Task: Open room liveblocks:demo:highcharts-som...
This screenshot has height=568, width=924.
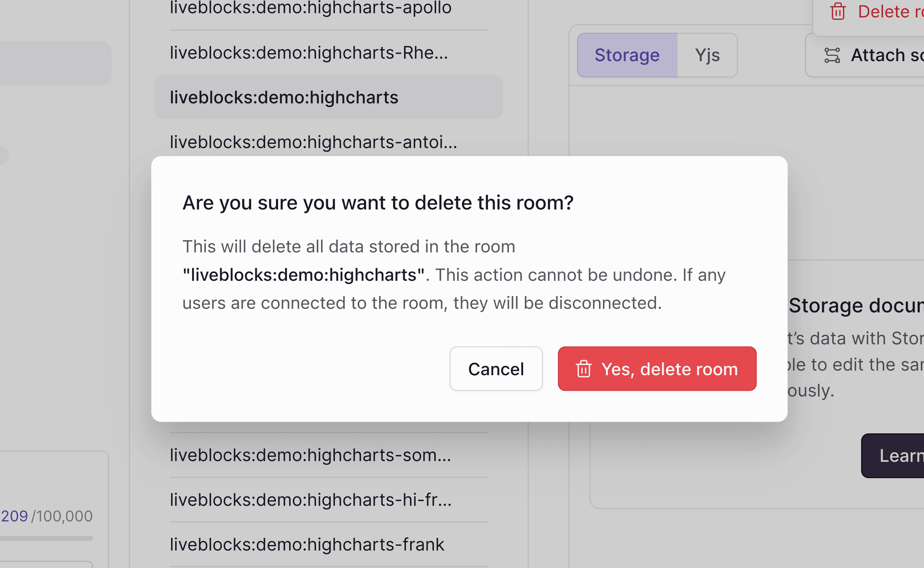Action: pos(310,455)
